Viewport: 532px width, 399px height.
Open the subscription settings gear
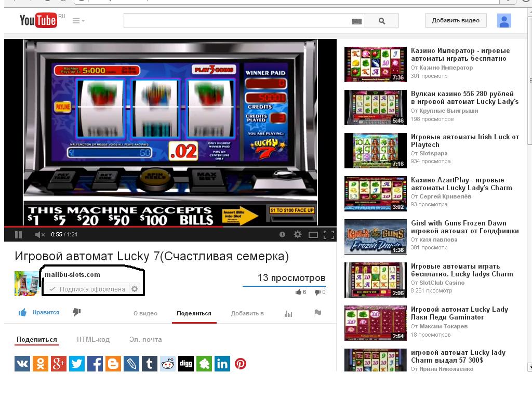(135, 289)
